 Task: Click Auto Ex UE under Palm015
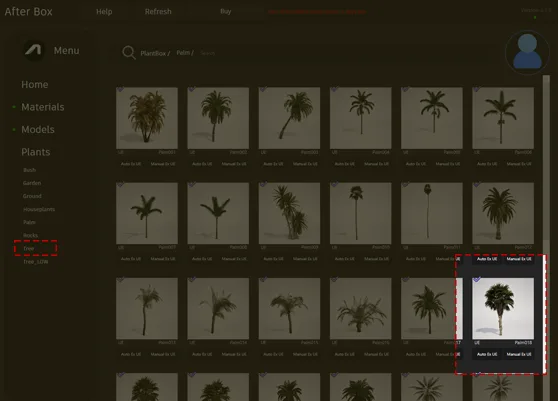click(x=273, y=354)
